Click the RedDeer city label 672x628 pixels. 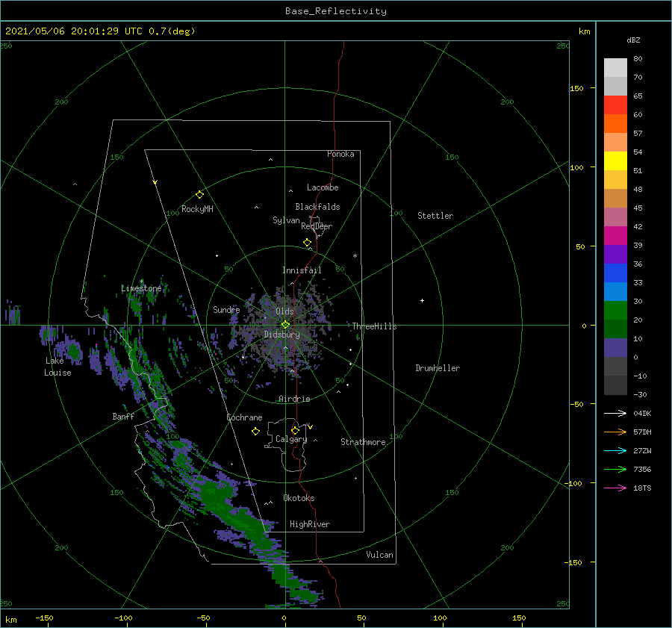pos(317,226)
